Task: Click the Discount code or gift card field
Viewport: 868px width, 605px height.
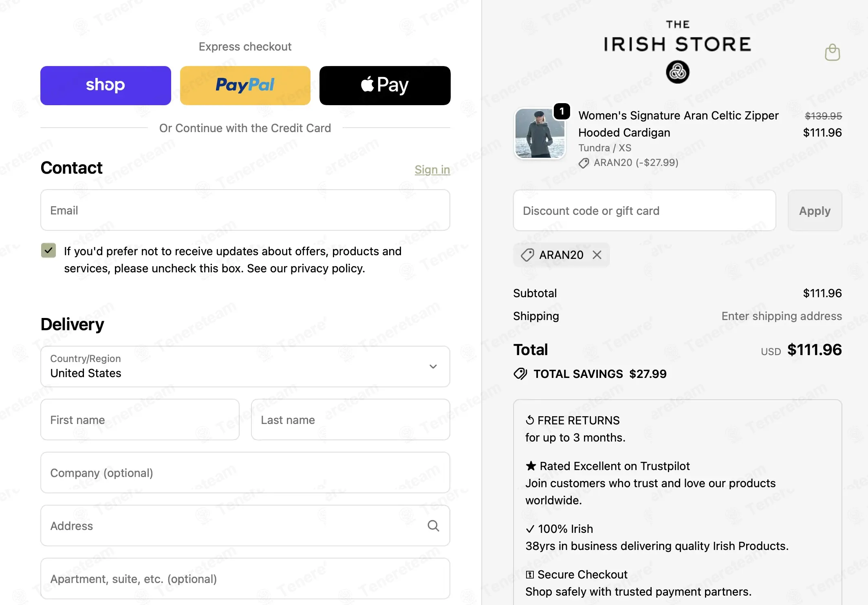Action: (644, 211)
